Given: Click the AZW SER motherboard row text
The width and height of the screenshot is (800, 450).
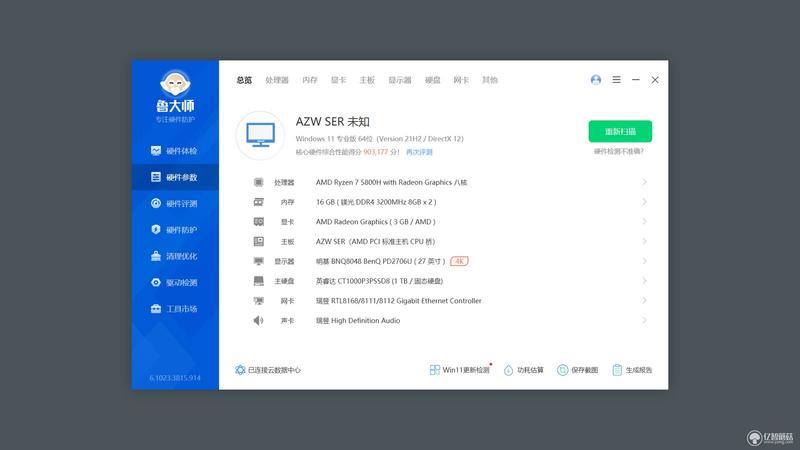Looking at the screenshot, I should (375, 241).
